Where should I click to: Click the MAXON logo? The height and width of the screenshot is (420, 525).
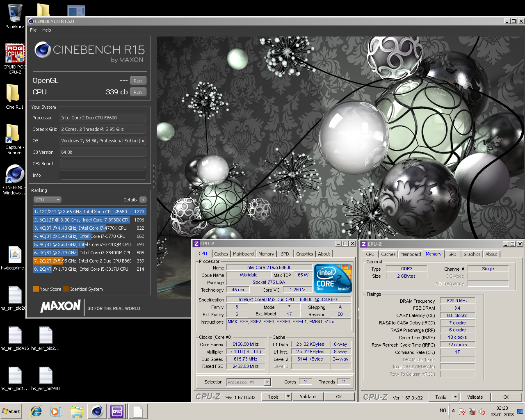point(60,306)
